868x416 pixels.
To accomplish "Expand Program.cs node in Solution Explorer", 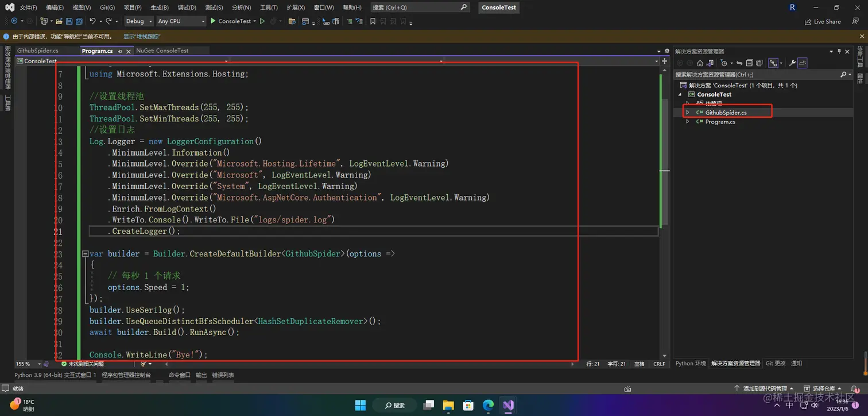I will pyautogui.click(x=688, y=122).
